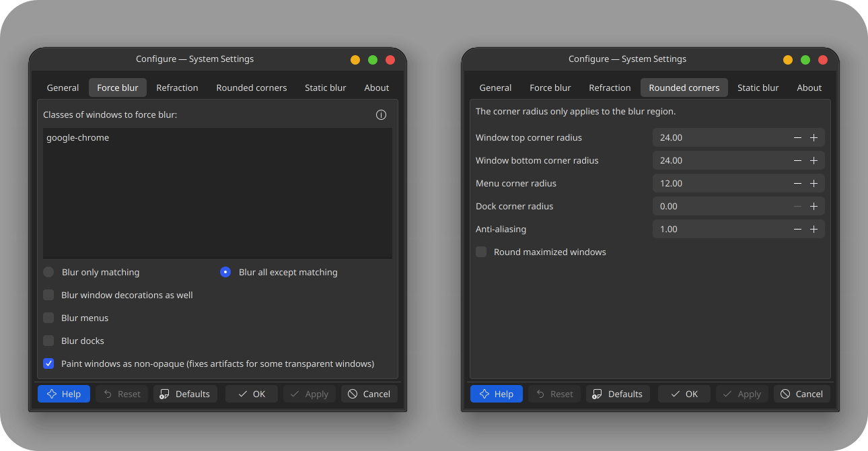This screenshot has width=868, height=451.
Task: Click info icon beside force blur classes label
Action: tap(381, 115)
